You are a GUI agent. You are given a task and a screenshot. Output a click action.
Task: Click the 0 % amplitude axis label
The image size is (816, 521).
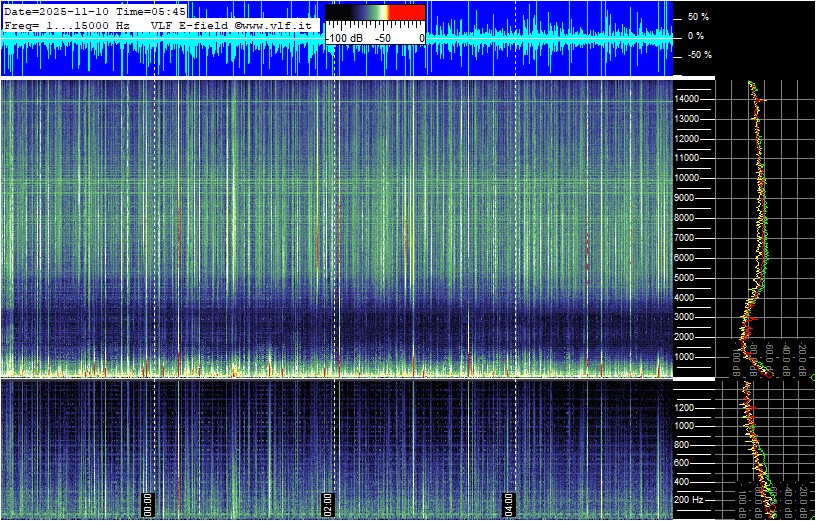(x=697, y=36)
